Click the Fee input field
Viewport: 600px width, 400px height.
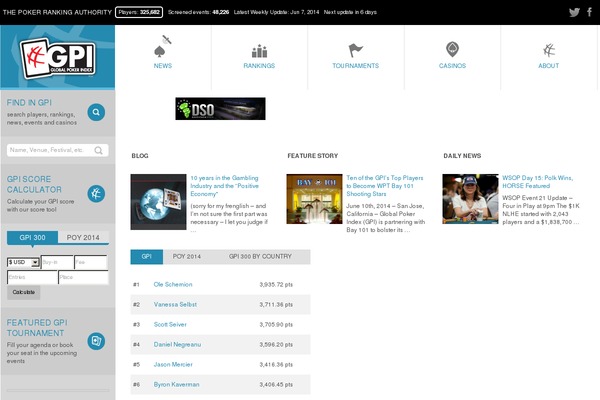click(91, 262)
